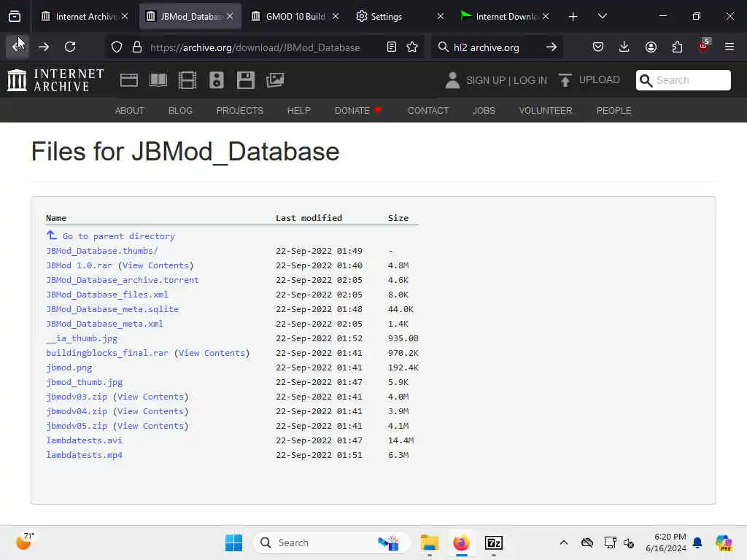Open Firefox hamburger application menu

(729, 47)
